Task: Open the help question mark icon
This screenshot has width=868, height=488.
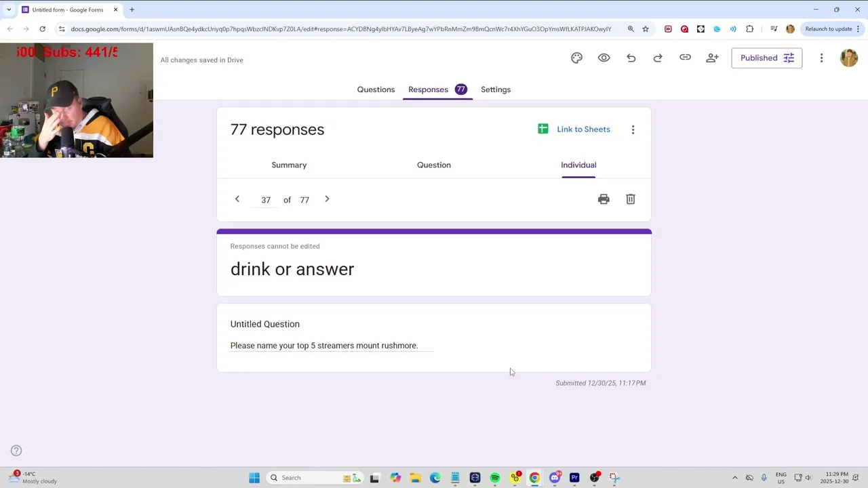Action: pos(16,451)
